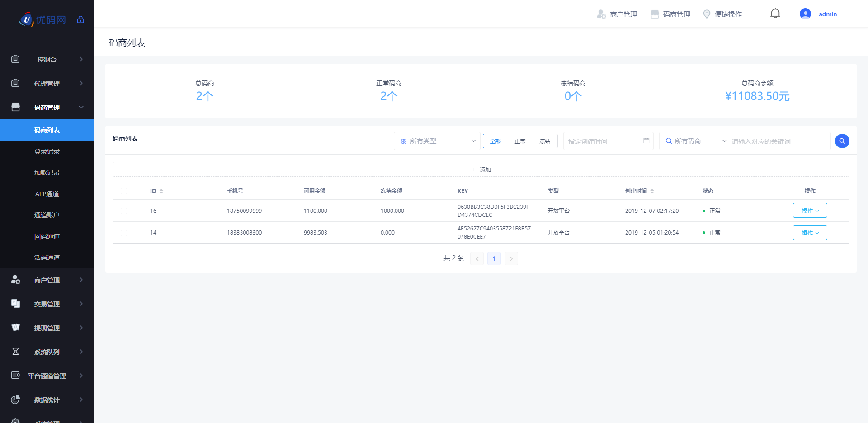
Task: Click the blue search magnifier button
Action: 842,141
